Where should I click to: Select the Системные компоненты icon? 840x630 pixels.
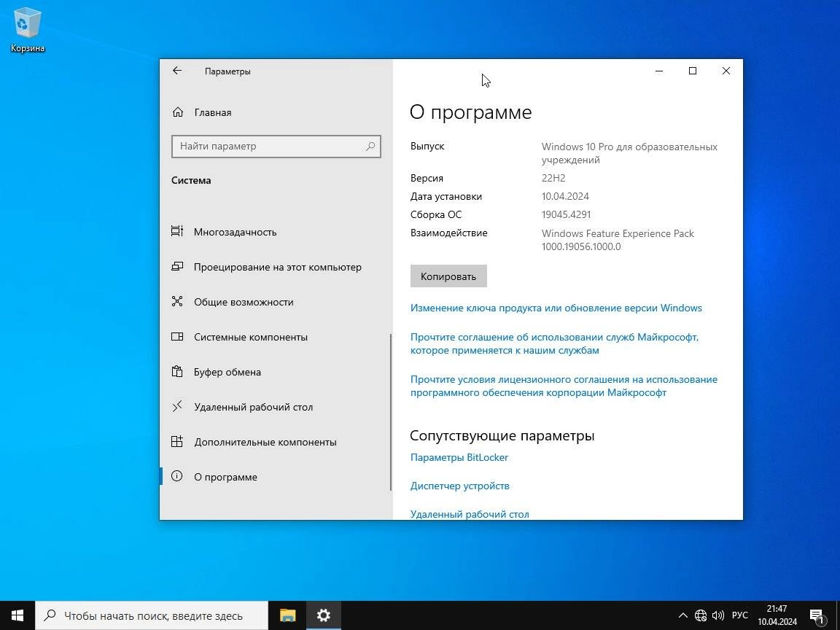click(176, 336)
